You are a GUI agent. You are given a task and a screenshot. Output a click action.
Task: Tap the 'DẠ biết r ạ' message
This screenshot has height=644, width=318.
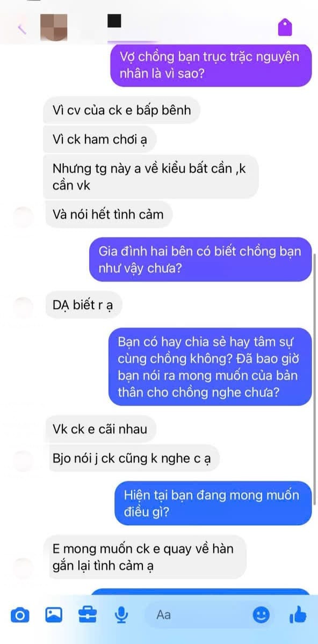tap(83, 307)
